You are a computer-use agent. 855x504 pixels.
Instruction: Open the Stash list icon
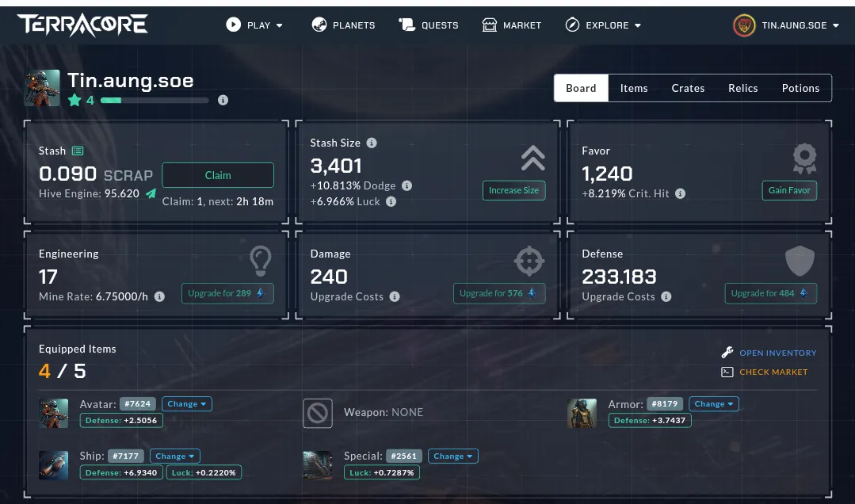click(x=78, y=151)
